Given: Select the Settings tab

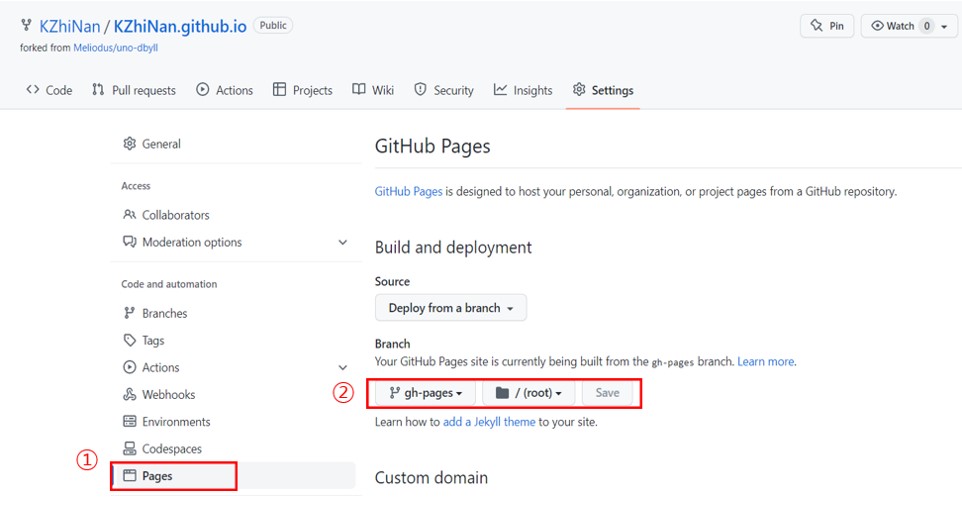Looking at the screenshot, I should point(603,90).
